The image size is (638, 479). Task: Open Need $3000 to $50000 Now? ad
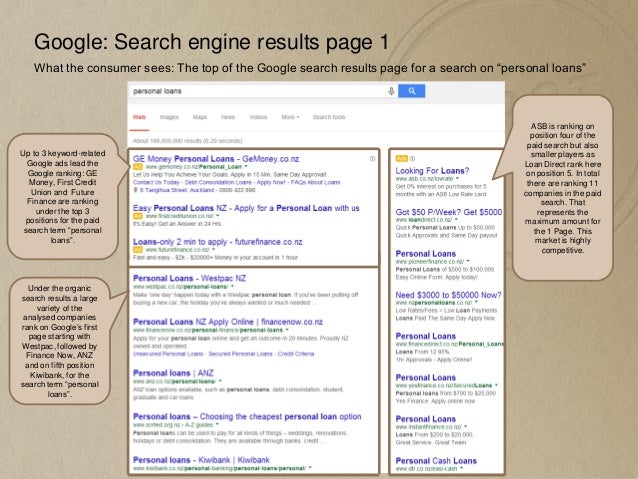[448, 295]
